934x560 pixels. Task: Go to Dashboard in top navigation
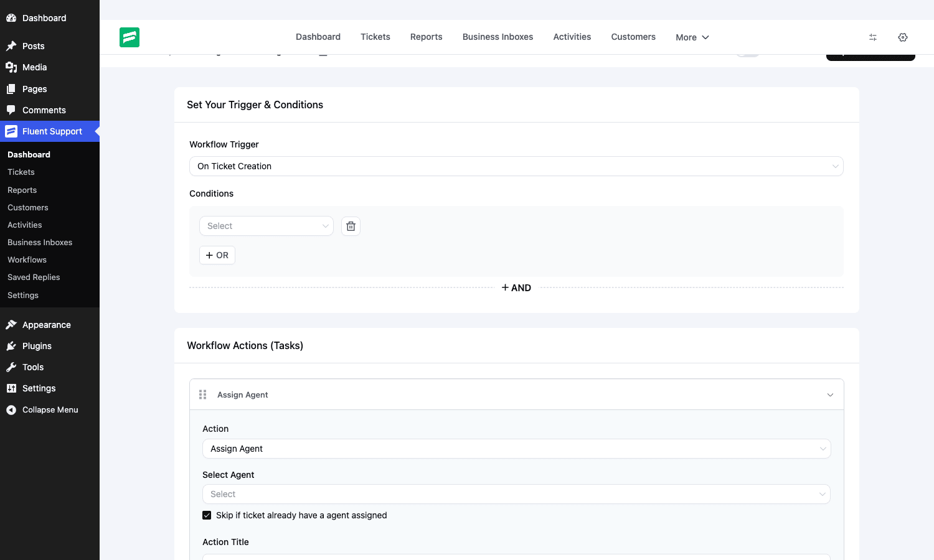pos(318,37)
